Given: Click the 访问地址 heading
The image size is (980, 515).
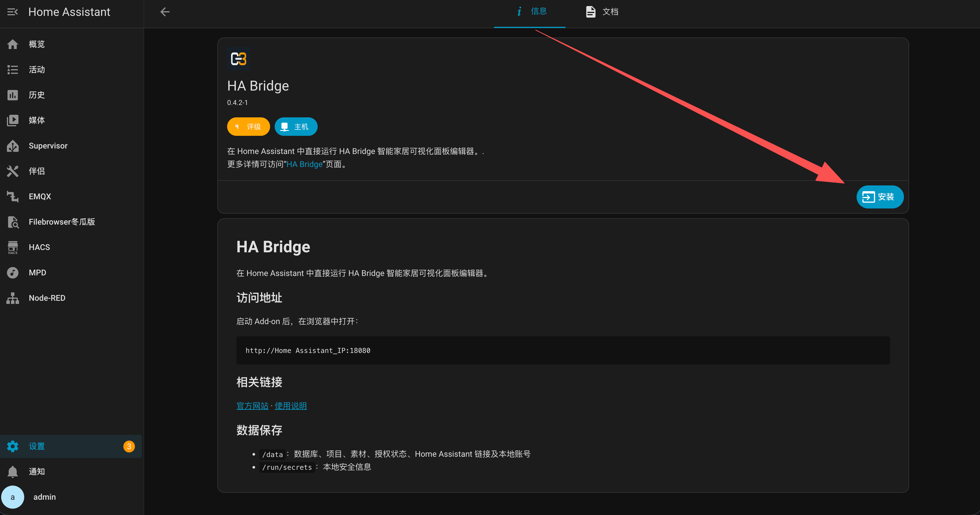Looking at the screenshot, I should (x=259, y=298).
